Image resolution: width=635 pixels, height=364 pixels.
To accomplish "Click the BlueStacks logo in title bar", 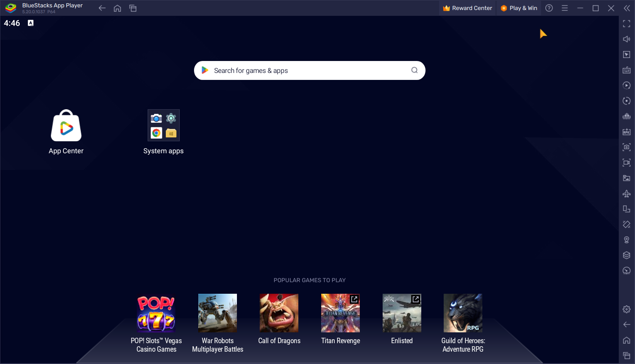I will pos(11,8).
